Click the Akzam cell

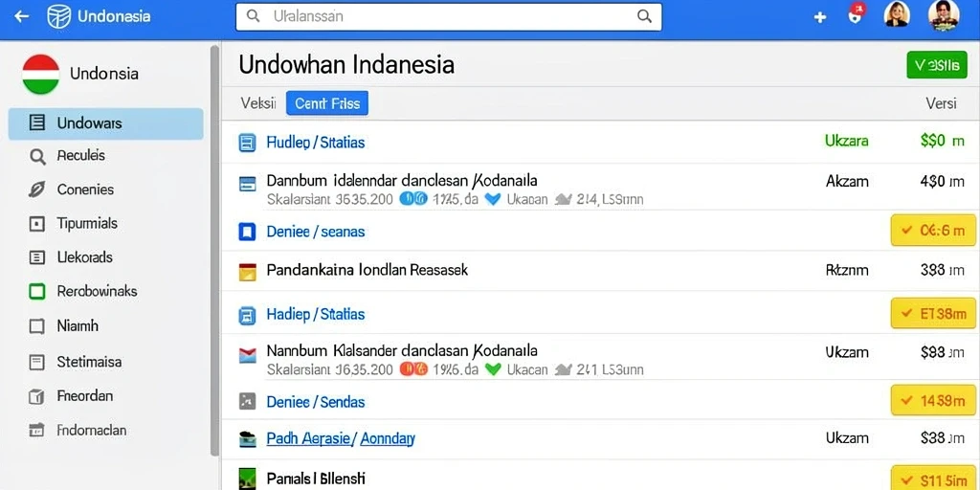pos(847,181)
